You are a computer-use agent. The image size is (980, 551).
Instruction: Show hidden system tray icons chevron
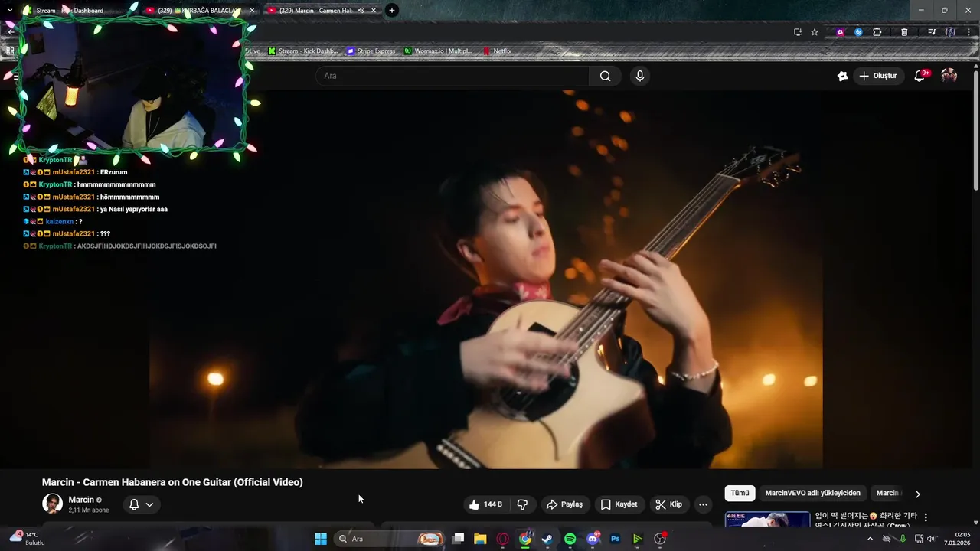tap(870, 539)
